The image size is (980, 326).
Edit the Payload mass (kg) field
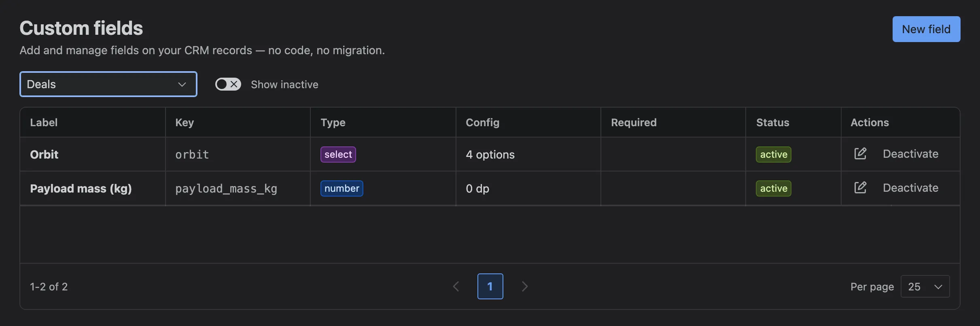click(x=860, y=188)
